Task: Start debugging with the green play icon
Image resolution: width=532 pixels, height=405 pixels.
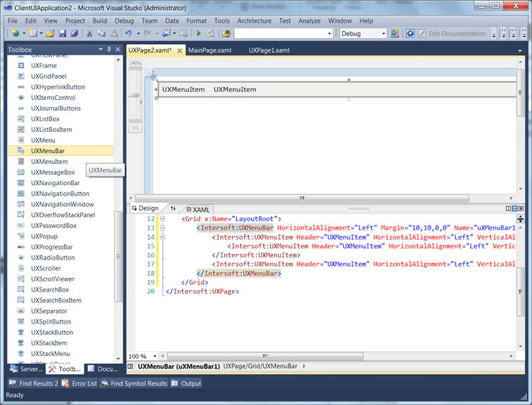Action: coord(199,33)
